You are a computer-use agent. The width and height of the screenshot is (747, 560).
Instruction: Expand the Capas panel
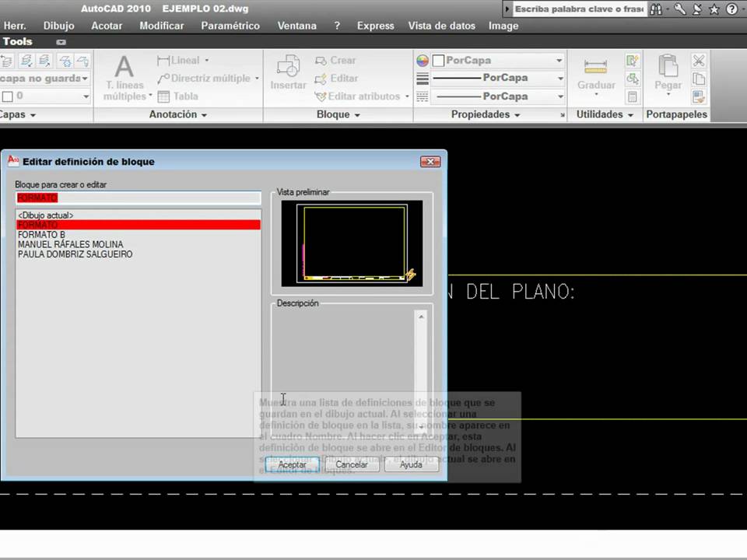click(18, 115)
